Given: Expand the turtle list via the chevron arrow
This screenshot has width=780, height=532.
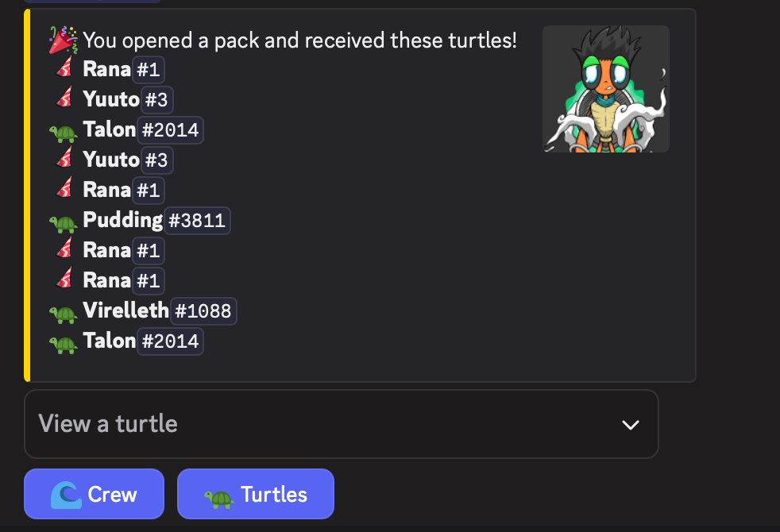Looking at the screenshot, I should (631, 425).
